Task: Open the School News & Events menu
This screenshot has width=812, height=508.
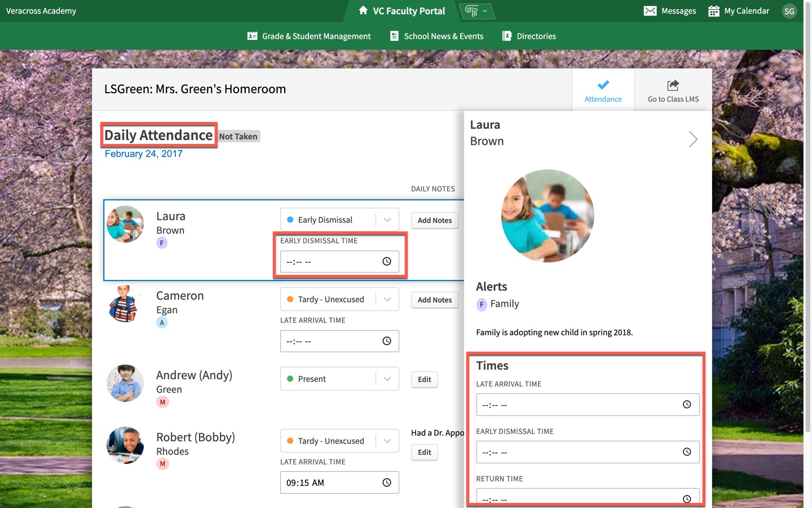Action: [443, 36]
